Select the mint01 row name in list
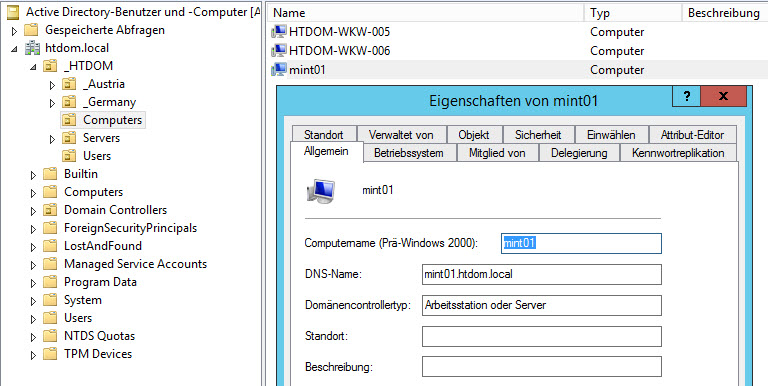 [307, 70]
